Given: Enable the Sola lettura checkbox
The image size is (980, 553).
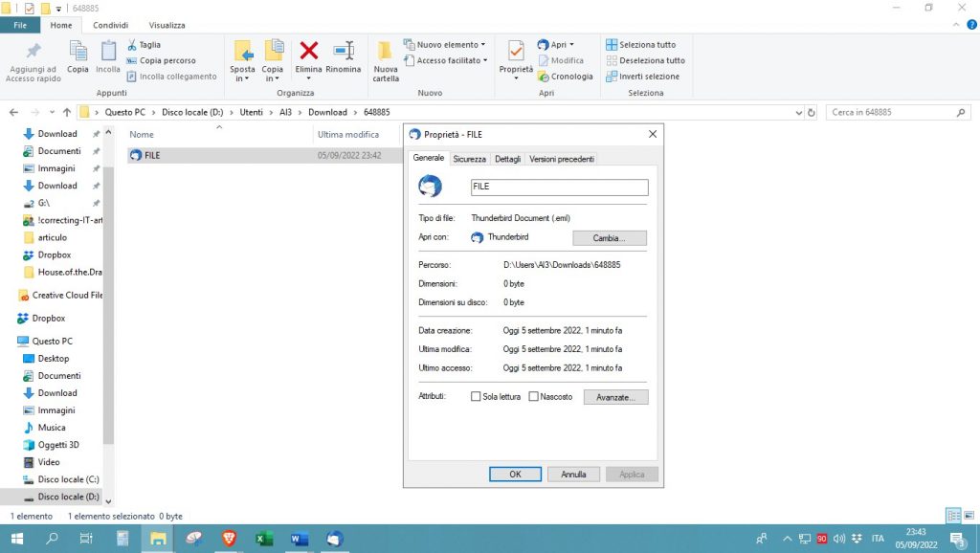Looking at the screenshot, I should pyautogui.click(x=476, y=396).
